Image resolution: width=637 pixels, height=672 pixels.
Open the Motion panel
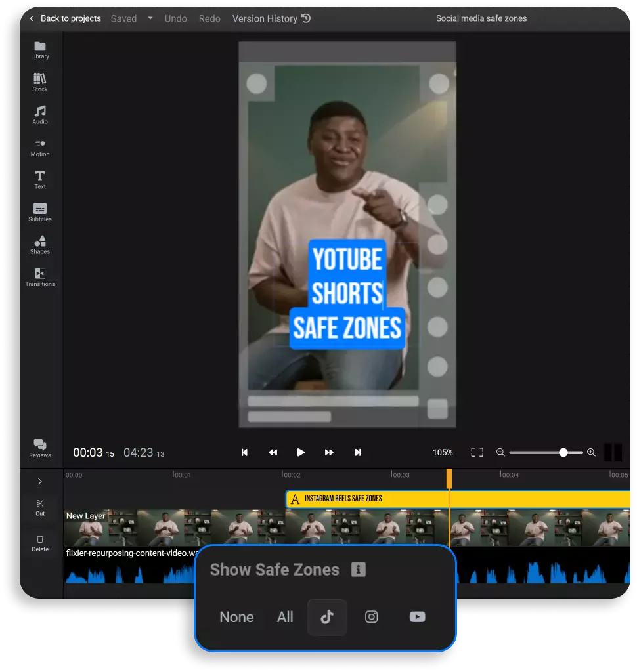pos(40,148)
